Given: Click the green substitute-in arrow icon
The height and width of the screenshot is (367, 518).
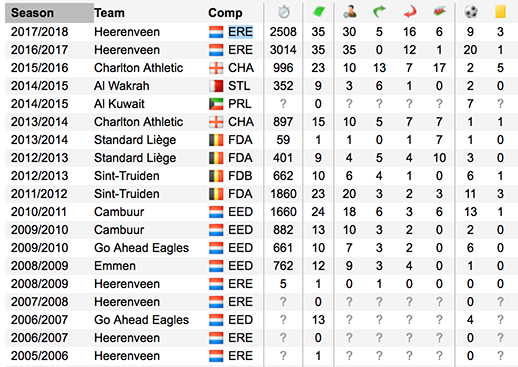Looking at the screenshot, I should [379, 12].
